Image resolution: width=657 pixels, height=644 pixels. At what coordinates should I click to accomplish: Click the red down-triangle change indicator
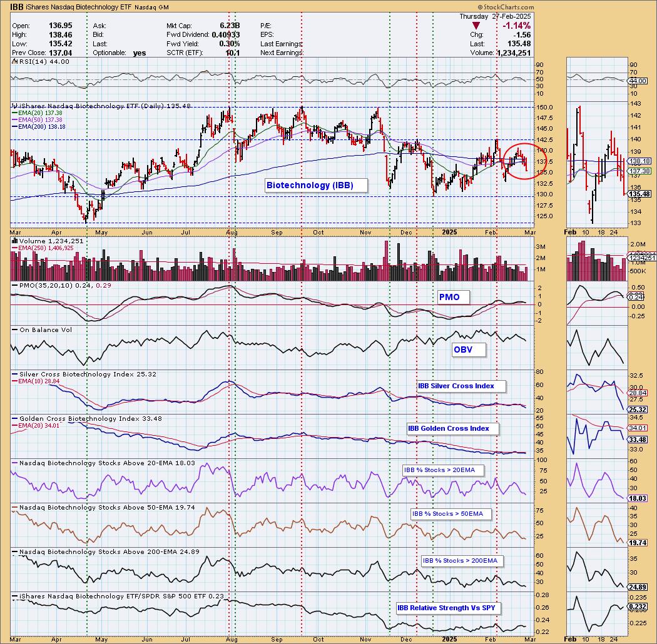(476, 26)
